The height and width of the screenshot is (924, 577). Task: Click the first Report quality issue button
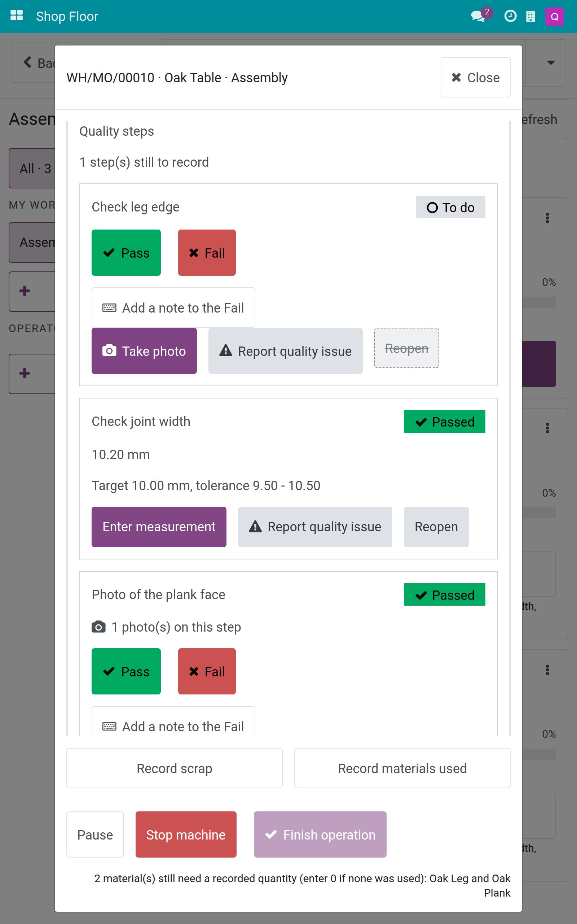285,350
